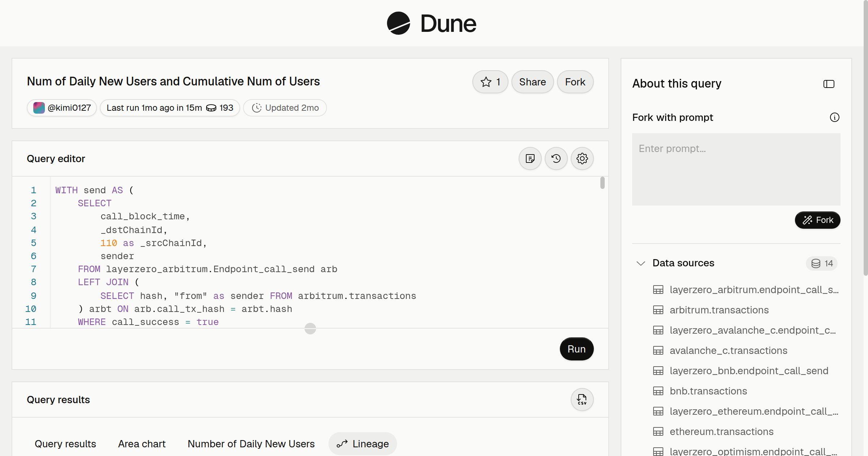The height and width of the screenshot is (456, 868).
Task: Collapse the About this query panel
Action: [x=829, y=84]
